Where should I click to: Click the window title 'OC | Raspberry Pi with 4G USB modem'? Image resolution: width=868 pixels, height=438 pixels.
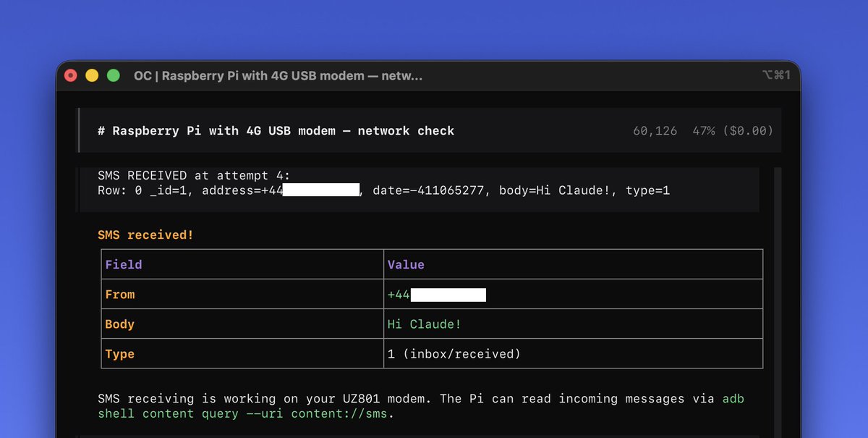(x=278, y=75)
